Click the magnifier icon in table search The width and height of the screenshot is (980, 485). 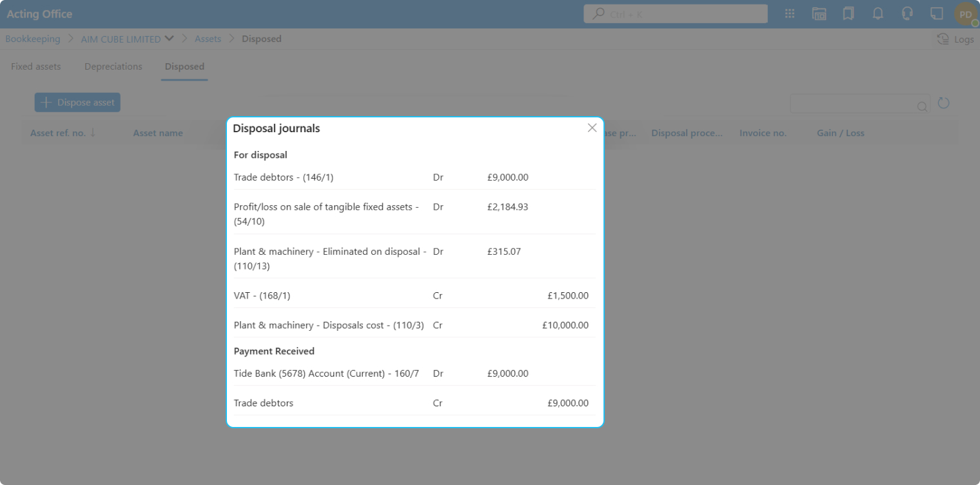(922, 106)
